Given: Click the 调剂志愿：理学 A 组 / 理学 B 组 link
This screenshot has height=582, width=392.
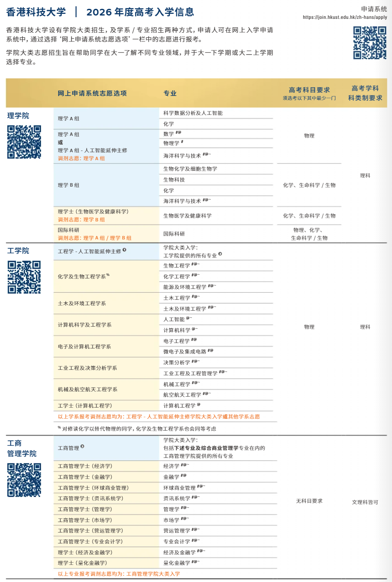Looking at the screenshot, I should (x=94, y=237).
